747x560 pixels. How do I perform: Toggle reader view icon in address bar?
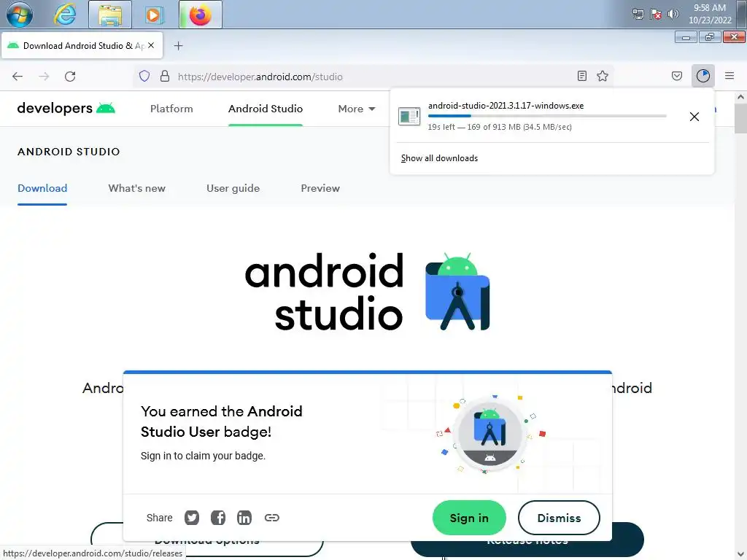coord(581,76)
